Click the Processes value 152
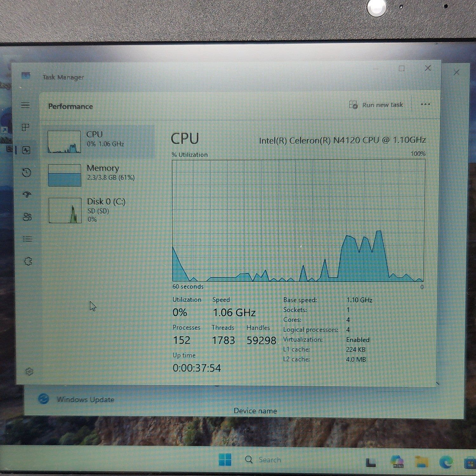476x476 pixels. [x=182, y=340]
